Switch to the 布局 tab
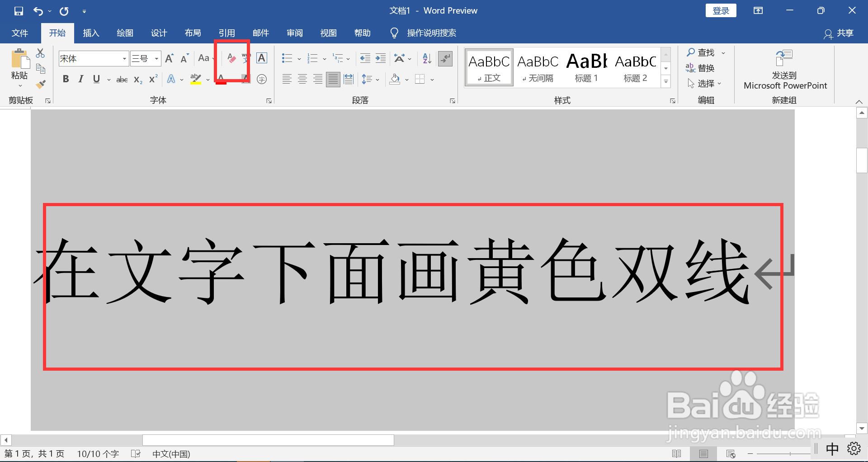The image size is (868, 462). (x=193, y=33)
